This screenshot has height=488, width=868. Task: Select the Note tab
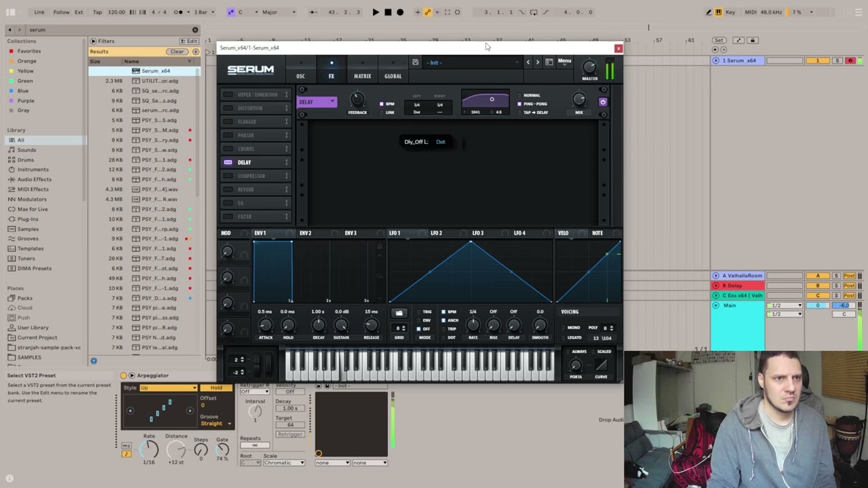[597, 233]
